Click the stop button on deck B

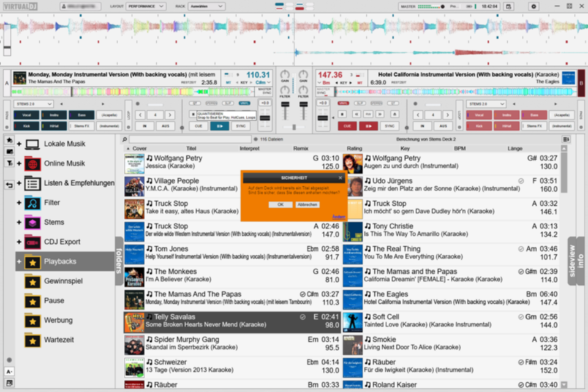(342, 114)
